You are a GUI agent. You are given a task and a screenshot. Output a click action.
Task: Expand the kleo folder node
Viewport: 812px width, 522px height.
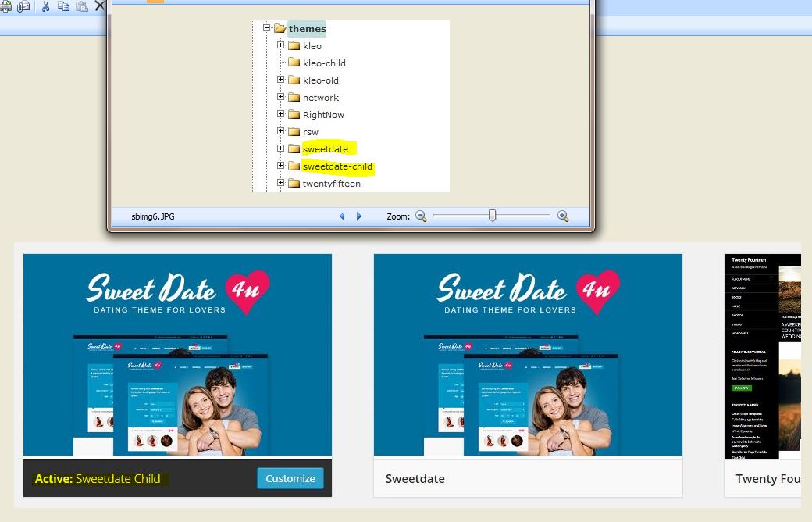281,45
